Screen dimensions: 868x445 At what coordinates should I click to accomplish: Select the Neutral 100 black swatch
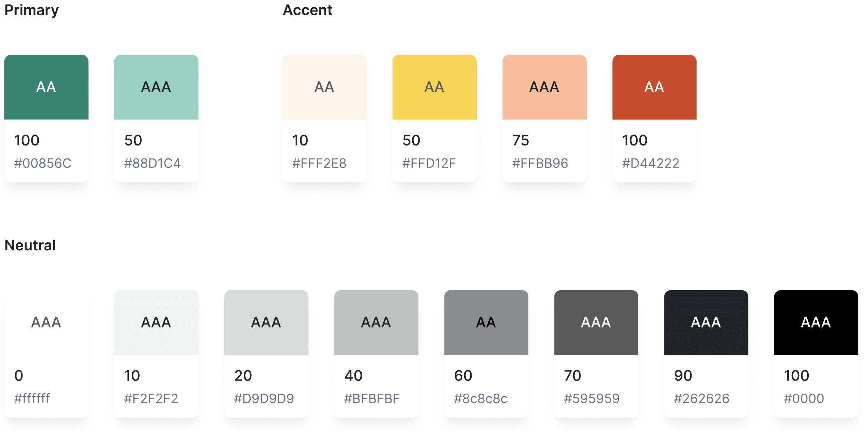[816, 322]
